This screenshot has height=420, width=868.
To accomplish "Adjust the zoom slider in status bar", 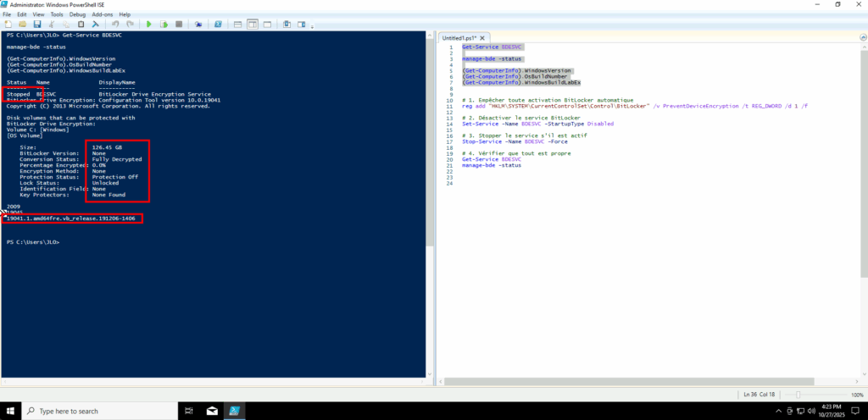I will click(798, 395).
